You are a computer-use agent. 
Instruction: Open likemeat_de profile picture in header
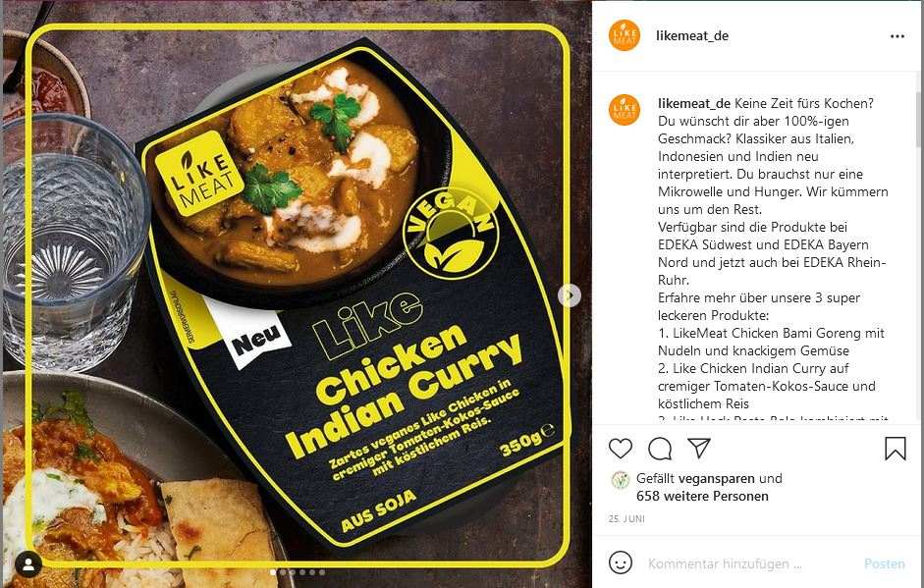point(625,35)
